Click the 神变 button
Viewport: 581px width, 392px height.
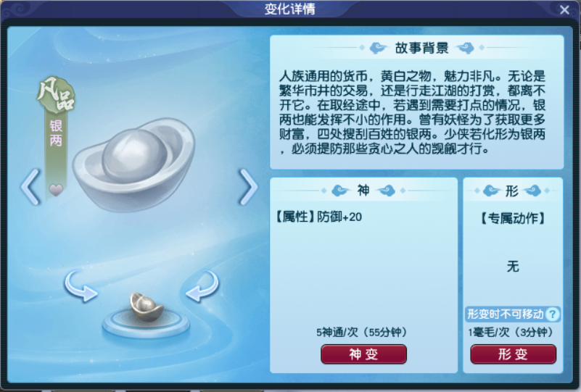[x=363, y=354]
